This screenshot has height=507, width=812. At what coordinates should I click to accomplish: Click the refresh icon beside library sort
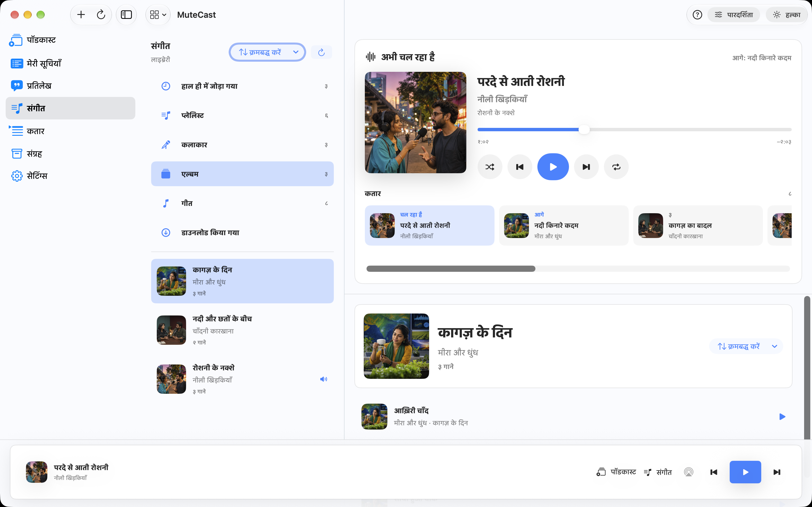pyautogui.click(x=321, y=52)
